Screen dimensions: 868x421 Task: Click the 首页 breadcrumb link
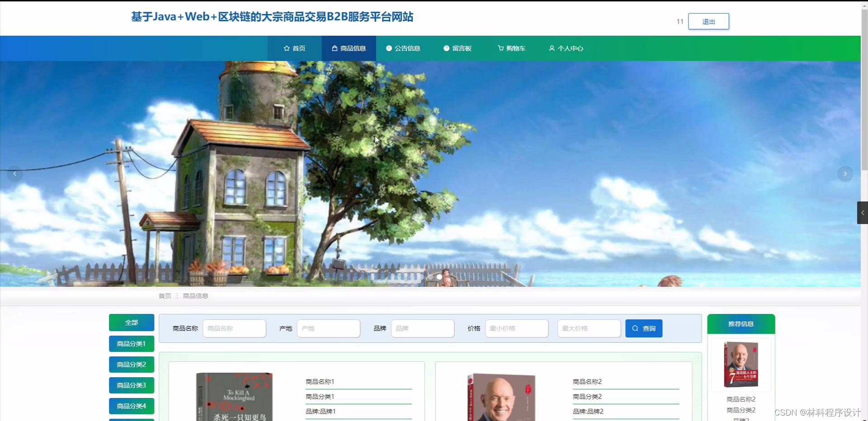click(165, 296)
